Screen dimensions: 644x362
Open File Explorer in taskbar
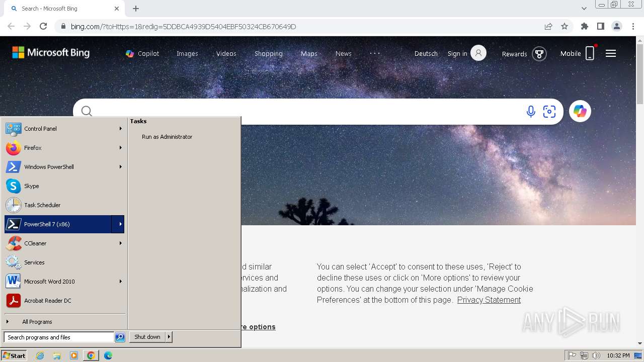point(57,355)
